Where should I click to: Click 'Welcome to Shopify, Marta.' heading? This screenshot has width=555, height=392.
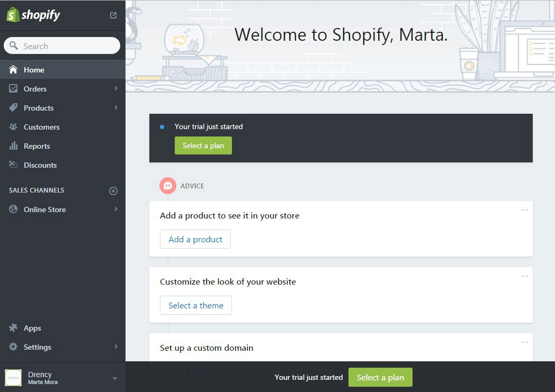click(x=341, y=34)
